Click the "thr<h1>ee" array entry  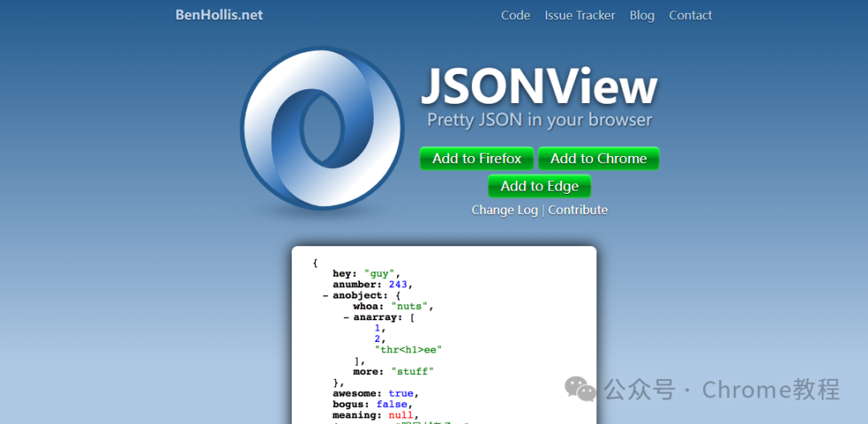pos(408,350)
